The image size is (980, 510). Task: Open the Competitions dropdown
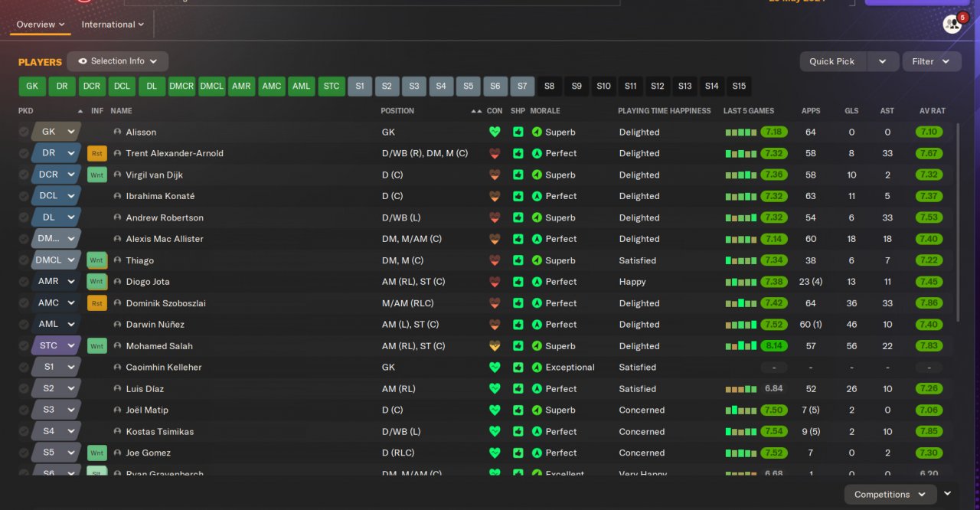[890, 495]
